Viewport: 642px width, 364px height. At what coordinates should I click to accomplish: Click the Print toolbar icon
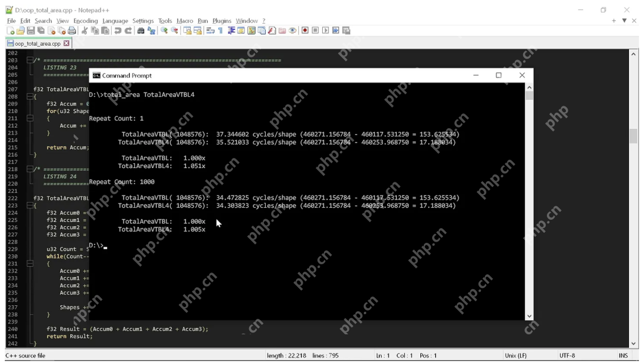coord(72,31)
